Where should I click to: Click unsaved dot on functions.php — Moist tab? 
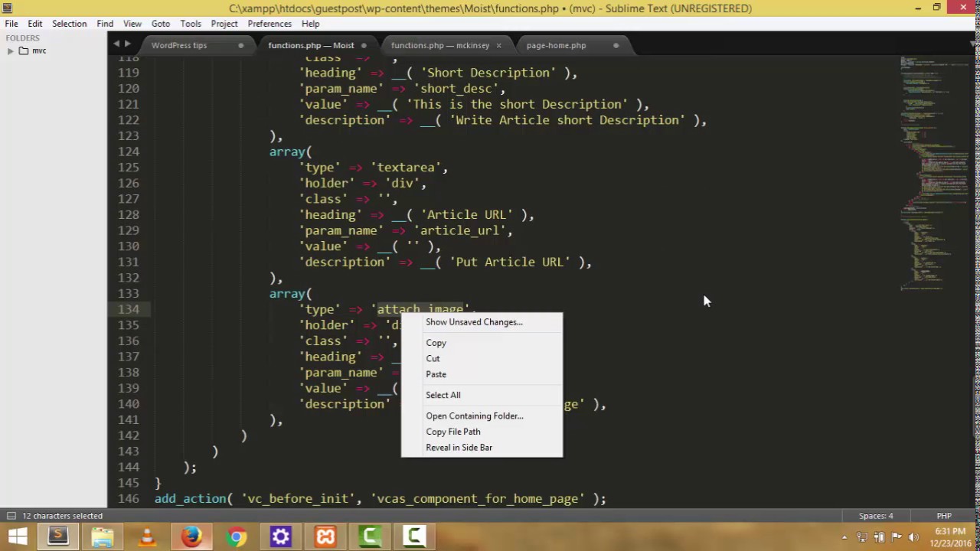(364, 45)
